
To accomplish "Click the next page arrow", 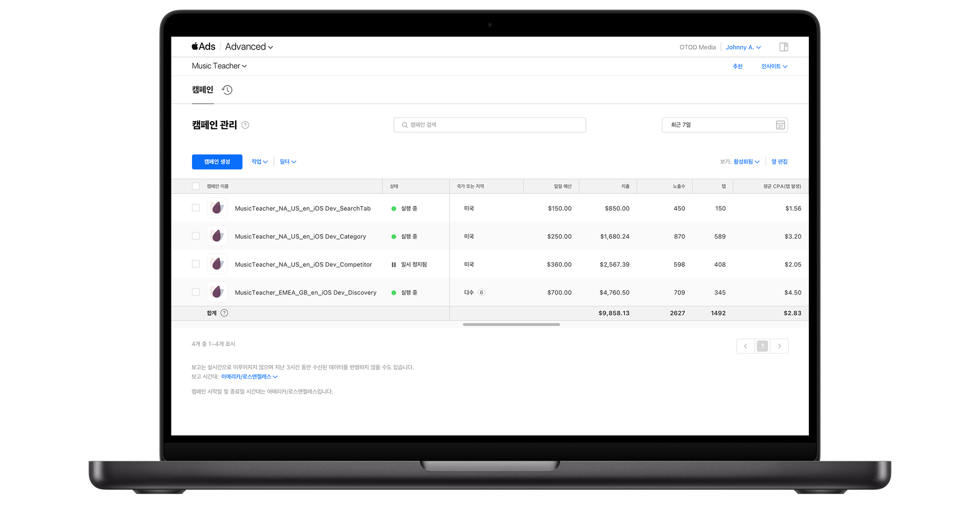I will pos(779,346).
